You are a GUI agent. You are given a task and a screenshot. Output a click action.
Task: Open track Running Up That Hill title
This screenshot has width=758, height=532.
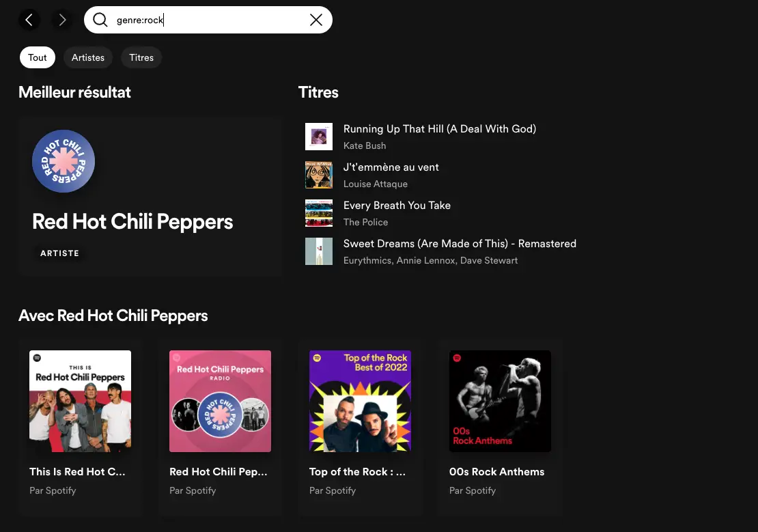pos(439,128)
